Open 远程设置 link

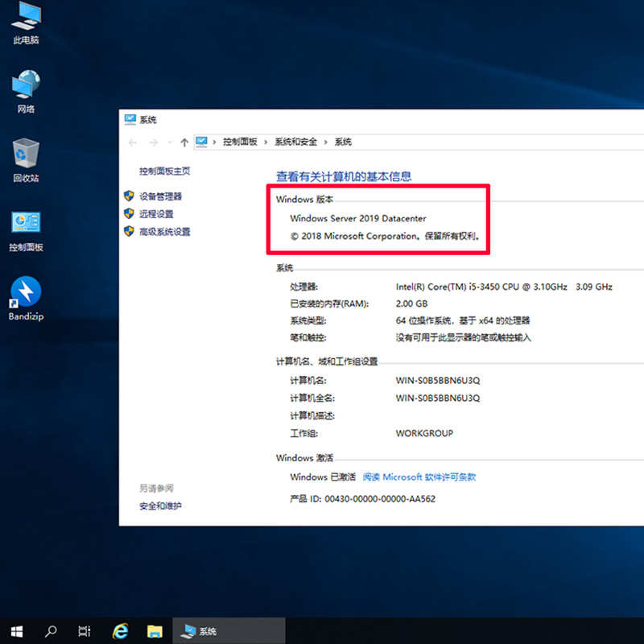[x=156, y=214]
